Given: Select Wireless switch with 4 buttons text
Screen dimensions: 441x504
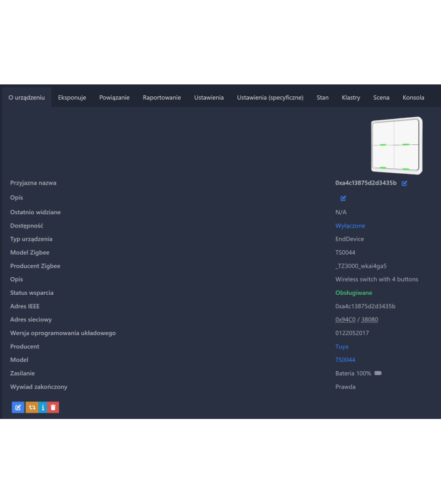Looking at the screenshot, I should tap(377, 279).
